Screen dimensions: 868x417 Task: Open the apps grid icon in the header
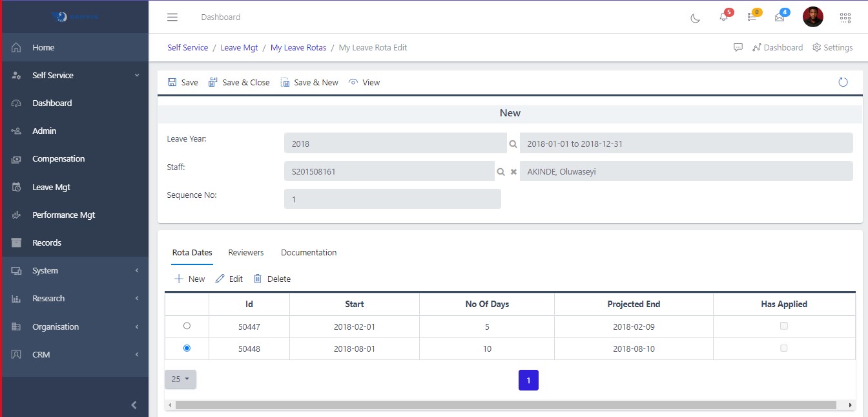(845, 17)
